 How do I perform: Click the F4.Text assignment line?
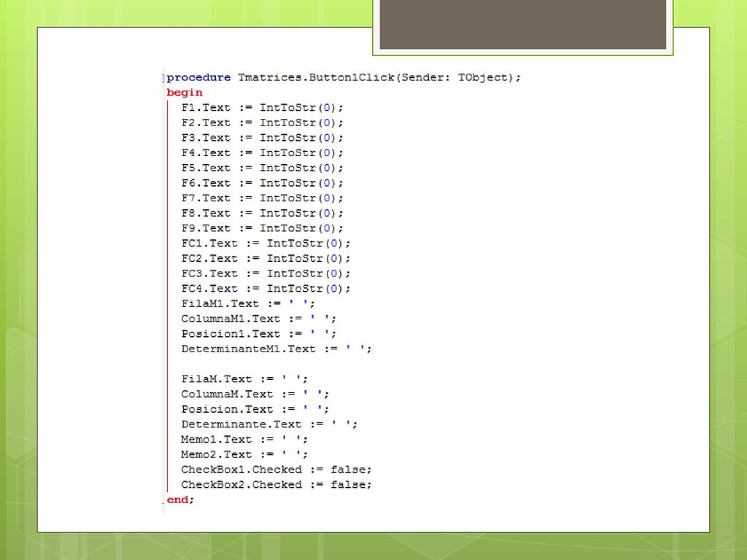pyautogui.click(x=262, y=153)
